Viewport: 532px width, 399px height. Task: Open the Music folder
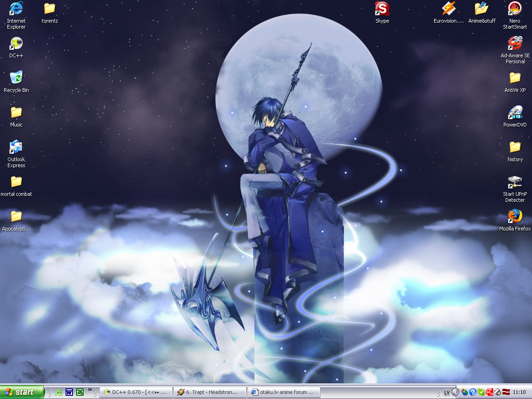click(x=16, y=117)
